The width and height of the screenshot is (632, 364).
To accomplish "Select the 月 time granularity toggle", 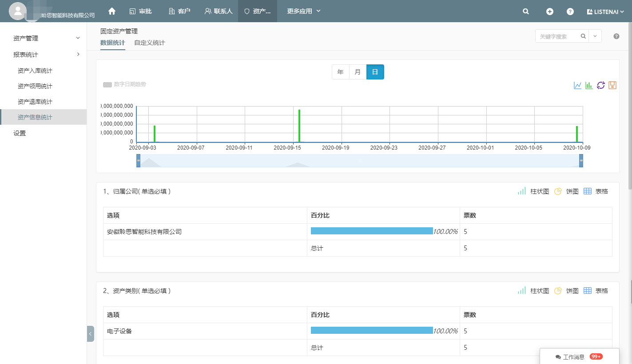I will 358,72.
